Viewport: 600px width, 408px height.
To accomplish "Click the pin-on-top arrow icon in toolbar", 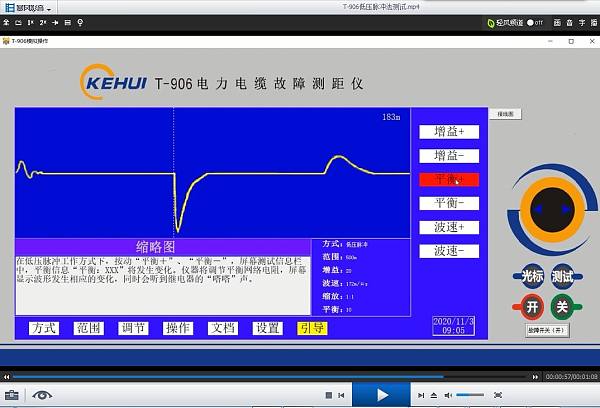I will click(x=55, y=23).
